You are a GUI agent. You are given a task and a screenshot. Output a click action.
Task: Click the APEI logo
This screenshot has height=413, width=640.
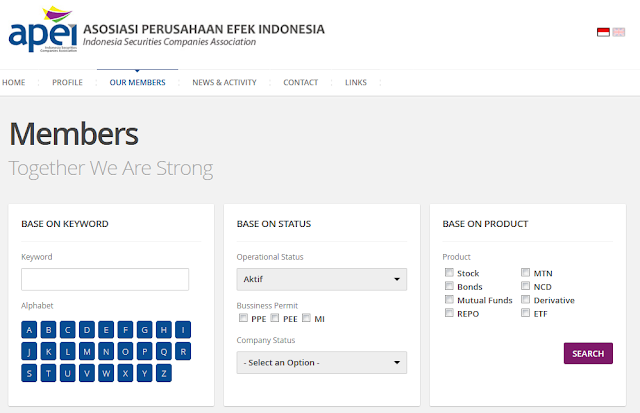(x=43, y=29)
